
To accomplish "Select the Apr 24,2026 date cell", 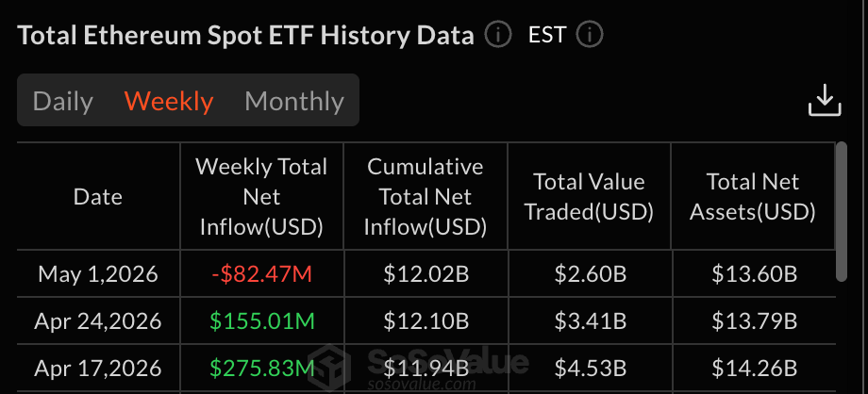I will (98, 321).
